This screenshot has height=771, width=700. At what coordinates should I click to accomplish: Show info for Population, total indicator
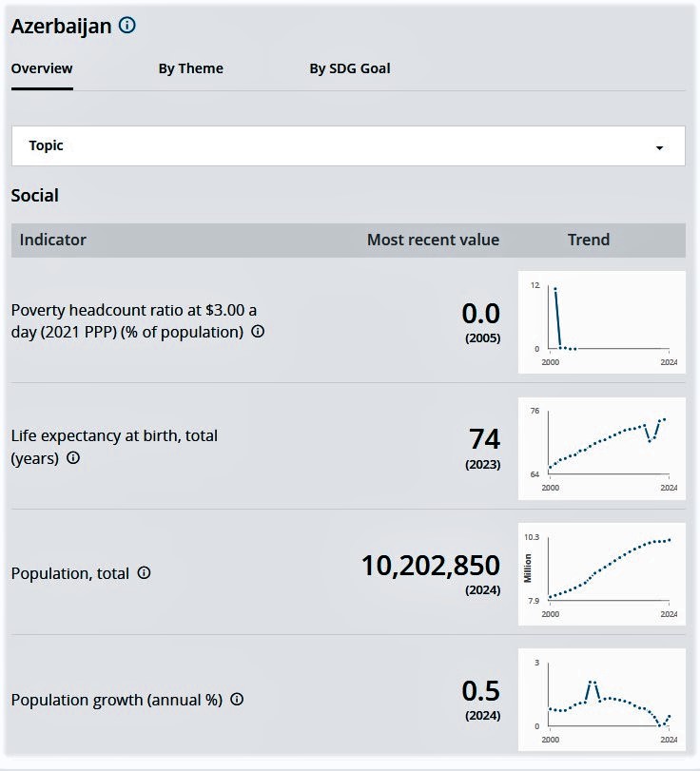[x=144, y=573]
